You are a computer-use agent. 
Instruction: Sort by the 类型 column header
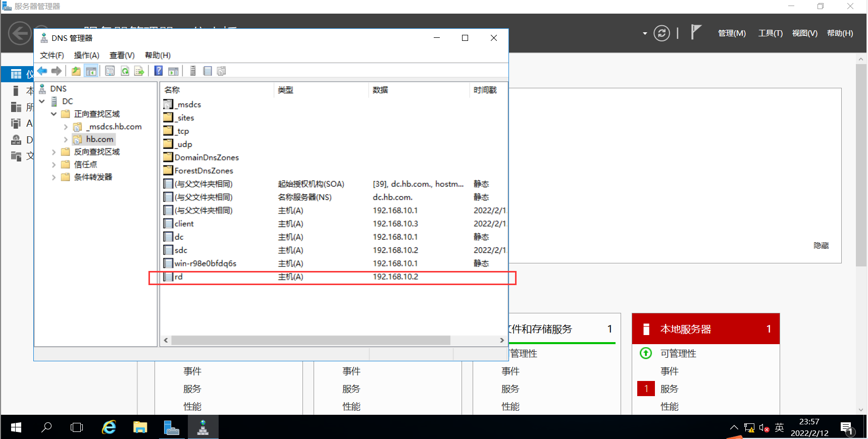click(x=321, y=90)
